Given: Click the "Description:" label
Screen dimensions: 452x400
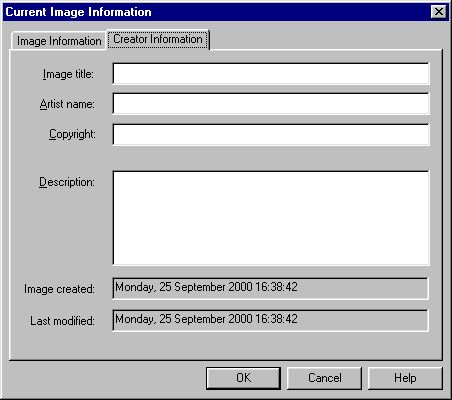Looking at the screenshot, I should click(x=67, y=182).
